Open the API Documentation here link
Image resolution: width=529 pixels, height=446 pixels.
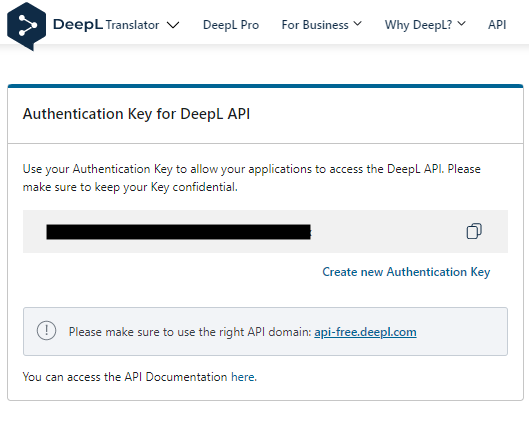pyautogui.click(x=243, y=377)
